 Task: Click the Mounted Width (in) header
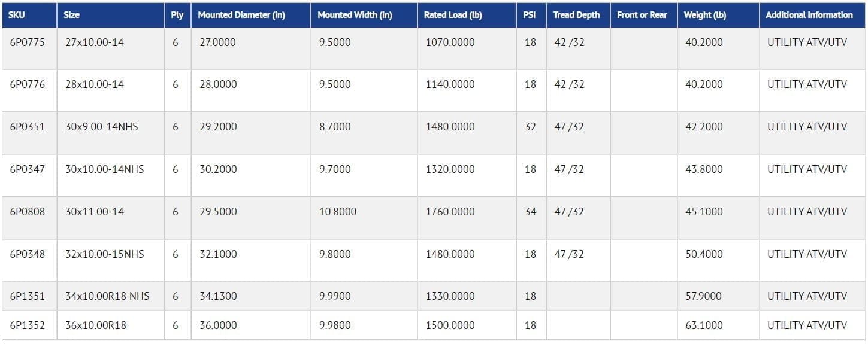[364, 15]
